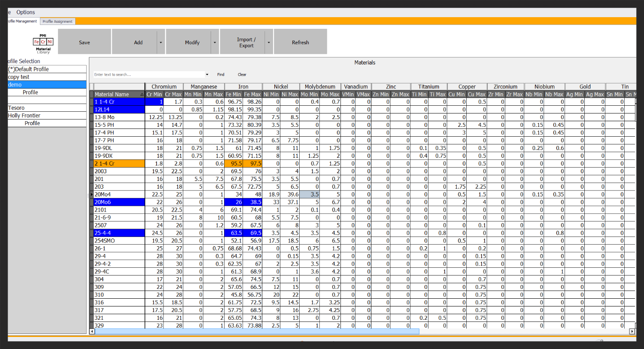Click the Find button
The width and height of the screenshot is (644, 349).
click(221, 74)
